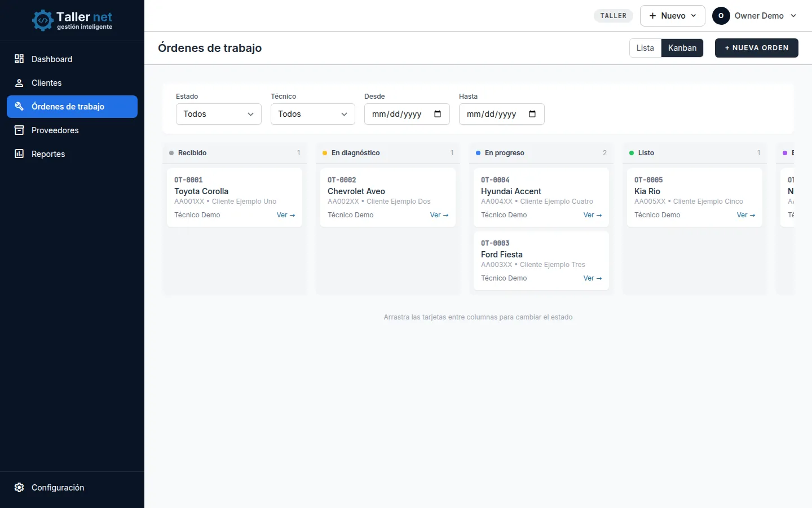Image resolution: width=812 pixels, height=508 pixels.
Task: Click the NUEVA ORDEN button
Action: [757, 48]
